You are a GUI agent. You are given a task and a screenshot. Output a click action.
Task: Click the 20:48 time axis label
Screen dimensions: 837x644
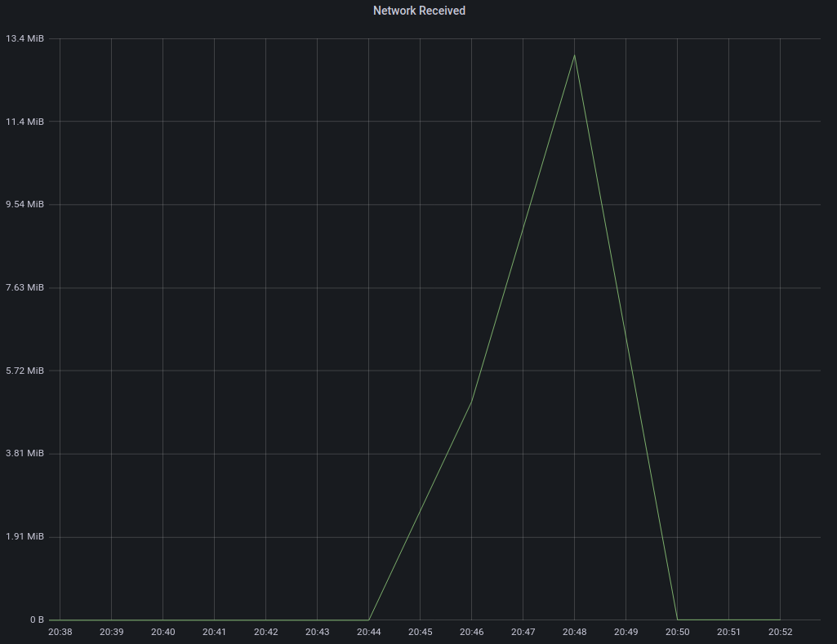(x=574, y=633)
